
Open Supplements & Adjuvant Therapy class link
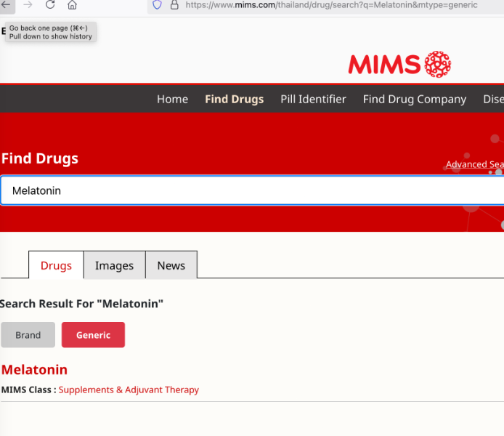[x=129, y=389]
